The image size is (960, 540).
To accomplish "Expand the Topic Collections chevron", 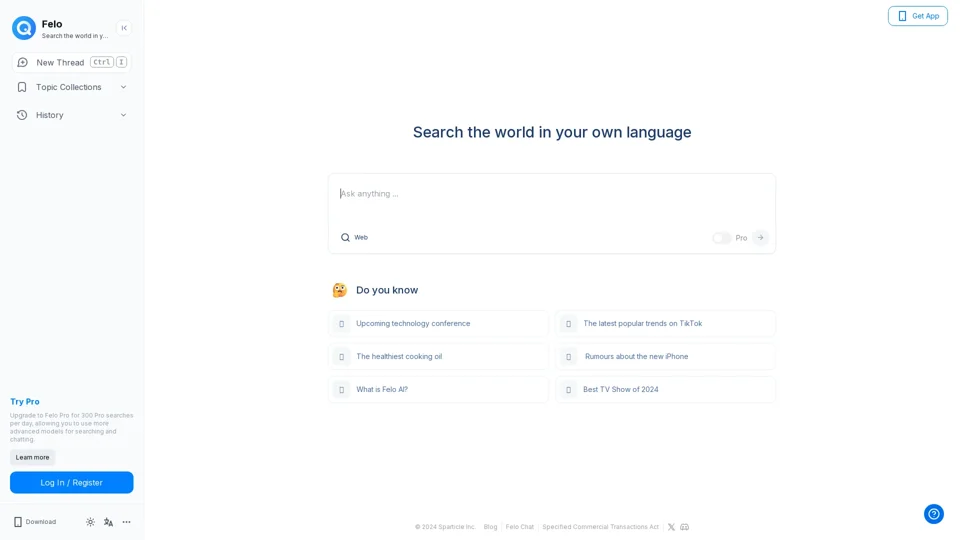I will (123, 87).
